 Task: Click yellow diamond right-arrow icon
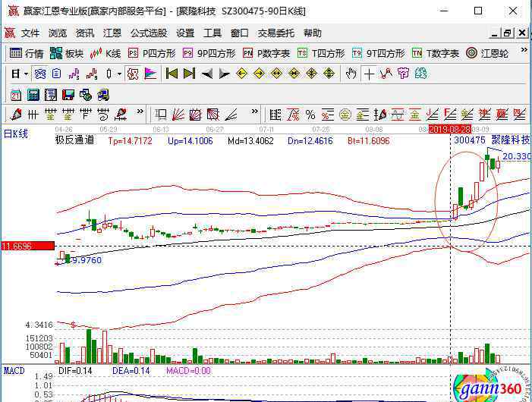pos(259,74)
